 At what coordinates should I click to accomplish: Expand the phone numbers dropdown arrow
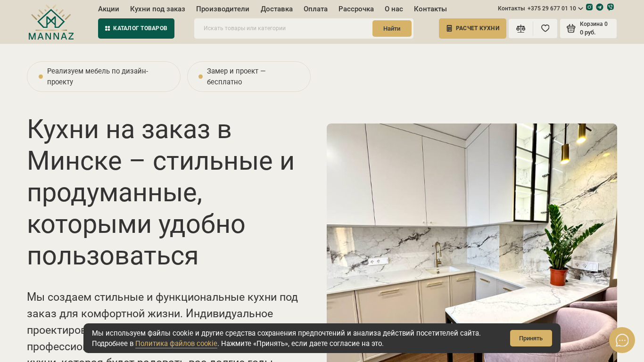tap(580, 8)
